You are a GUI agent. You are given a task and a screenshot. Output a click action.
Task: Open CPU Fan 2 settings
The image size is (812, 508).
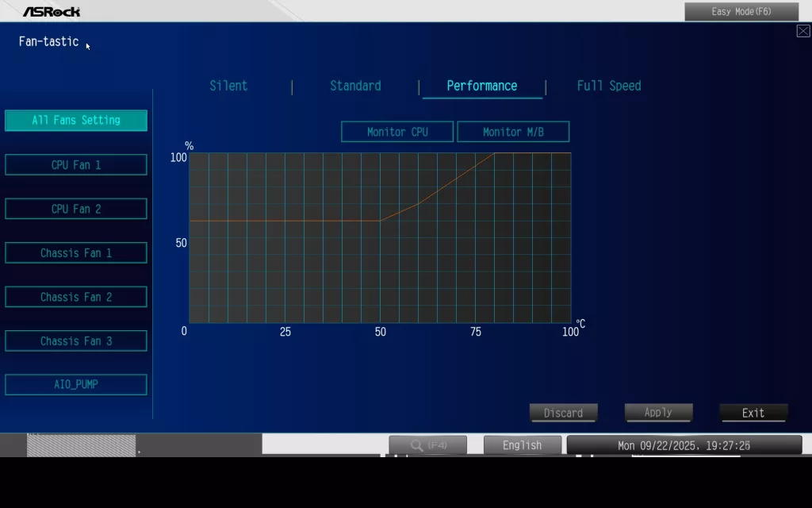(x=76, y=209)
